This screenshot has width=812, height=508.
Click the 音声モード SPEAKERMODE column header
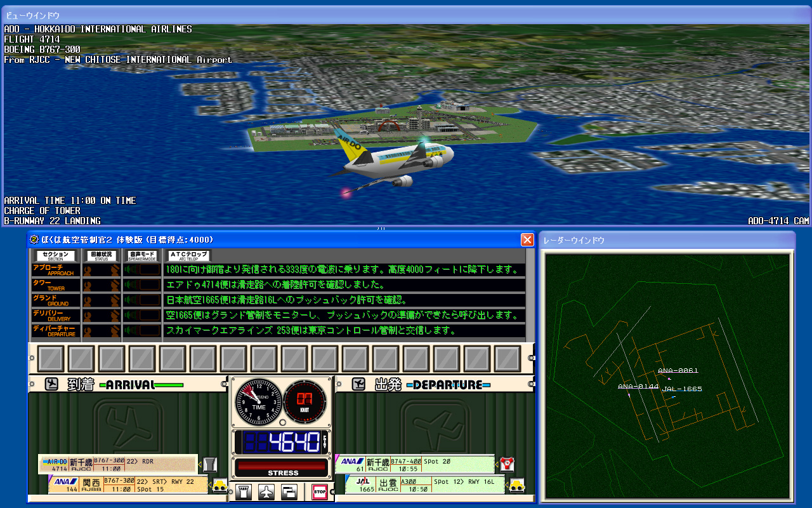(x=142, y=255)
